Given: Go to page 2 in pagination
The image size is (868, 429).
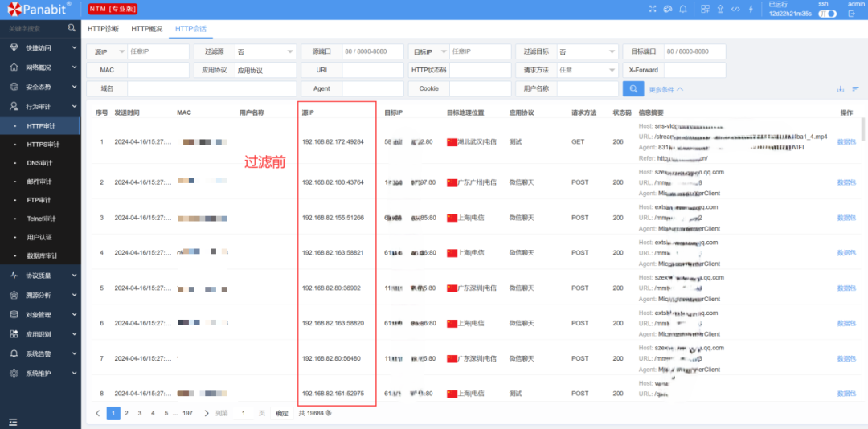Looking at the screenshot, I should click(126, 413).
